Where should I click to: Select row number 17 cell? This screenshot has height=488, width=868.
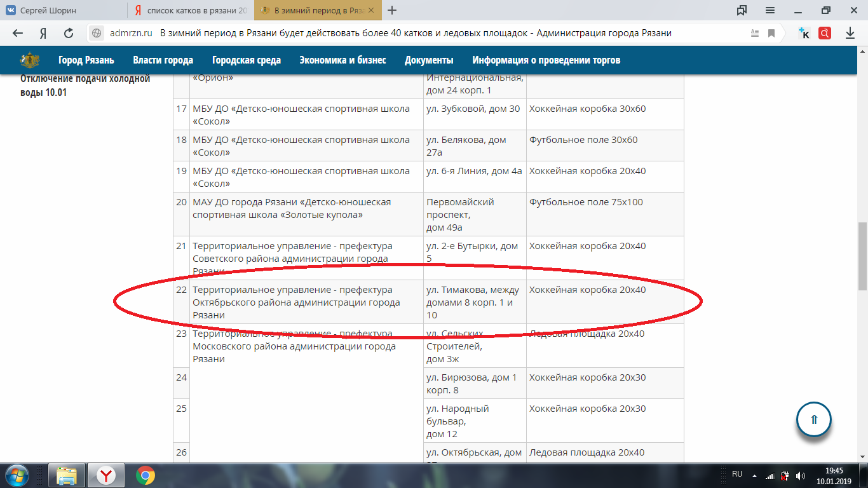pyautogui.click(x=181, y=114)
